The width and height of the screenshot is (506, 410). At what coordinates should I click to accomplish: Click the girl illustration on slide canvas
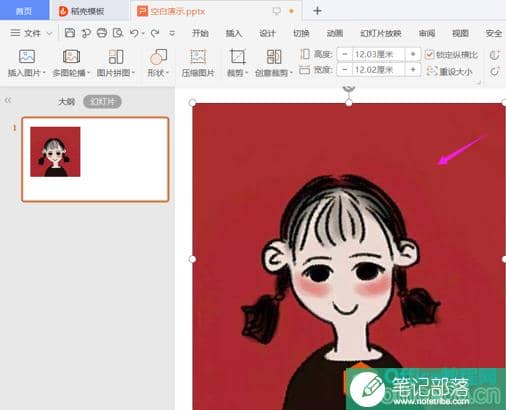pyautogui.click(x=349, y=257)
